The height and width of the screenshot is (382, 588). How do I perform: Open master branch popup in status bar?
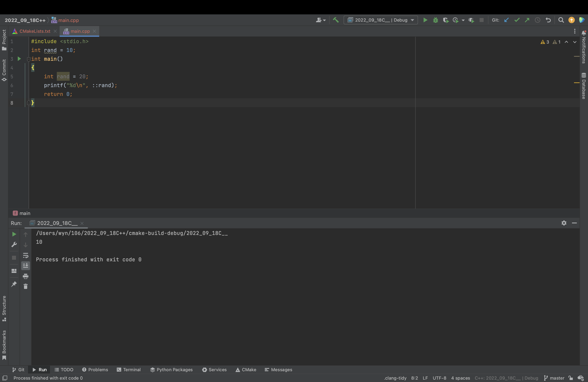tap(554, 378)
